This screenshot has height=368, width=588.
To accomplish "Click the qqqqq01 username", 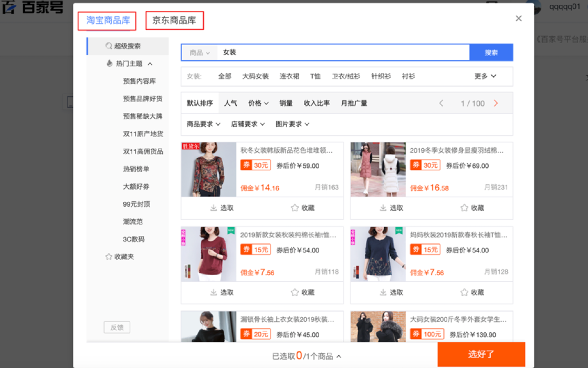I will click(565, 7).
